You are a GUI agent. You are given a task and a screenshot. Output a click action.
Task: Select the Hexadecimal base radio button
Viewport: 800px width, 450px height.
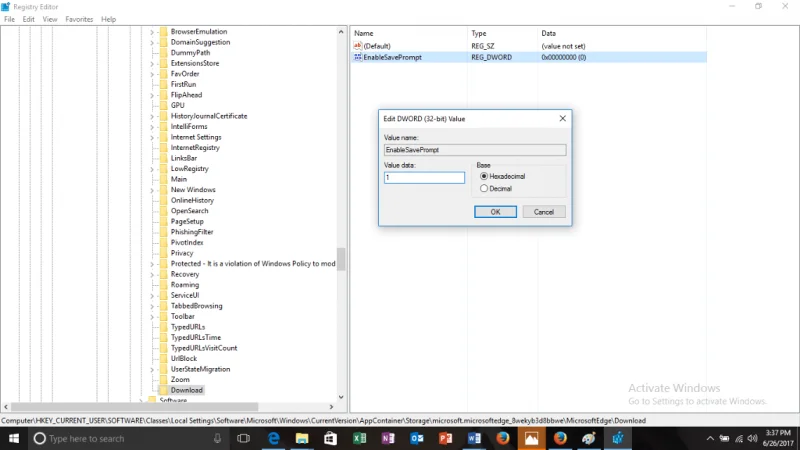[x=484, y=177]
